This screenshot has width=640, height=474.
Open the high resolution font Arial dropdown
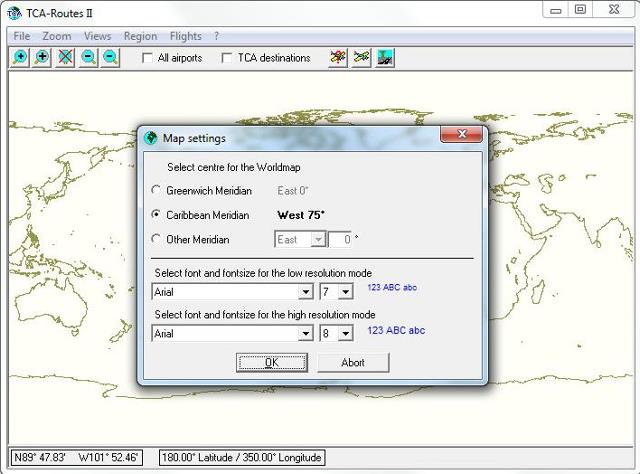[x=305, y=334]
